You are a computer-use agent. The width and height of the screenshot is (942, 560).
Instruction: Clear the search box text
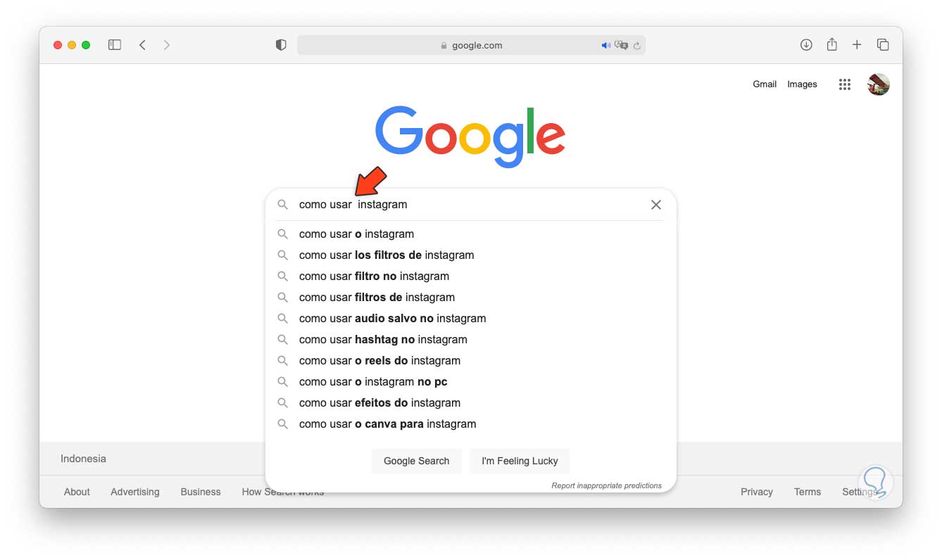[655, 205]
